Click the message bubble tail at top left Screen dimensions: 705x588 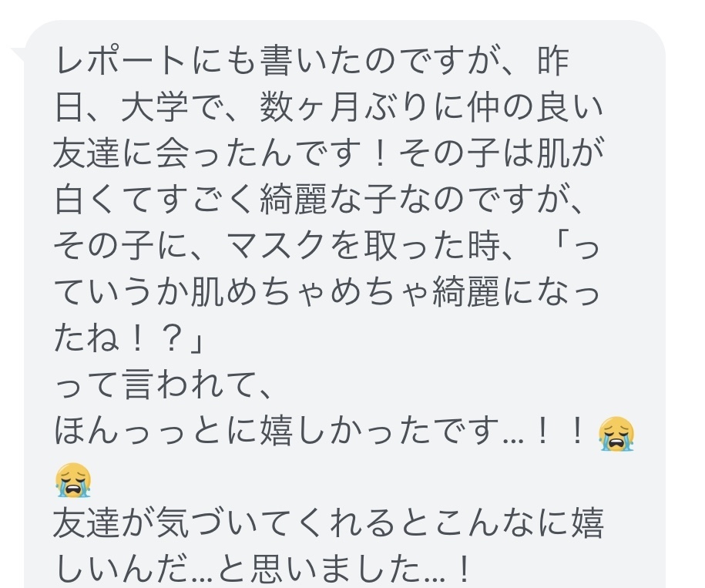coord(18,55)
